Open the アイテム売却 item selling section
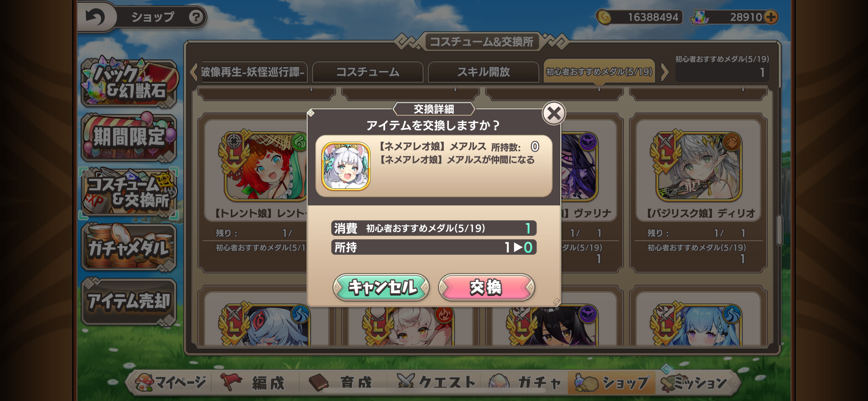Image resolution: width=868 pixels, height=401 pixels. point(129,302)
